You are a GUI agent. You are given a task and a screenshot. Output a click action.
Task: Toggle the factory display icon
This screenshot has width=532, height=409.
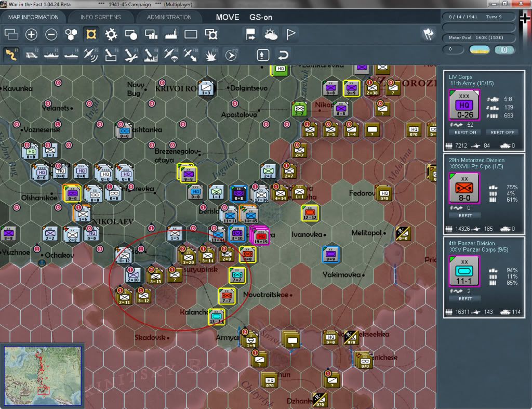tap(171, 34)
